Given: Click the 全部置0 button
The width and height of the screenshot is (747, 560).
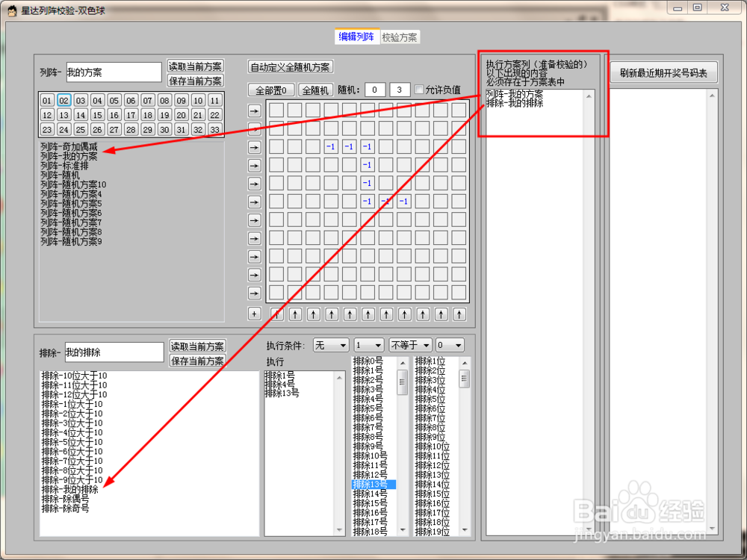Looking at the screenshot, I should 271,90.
